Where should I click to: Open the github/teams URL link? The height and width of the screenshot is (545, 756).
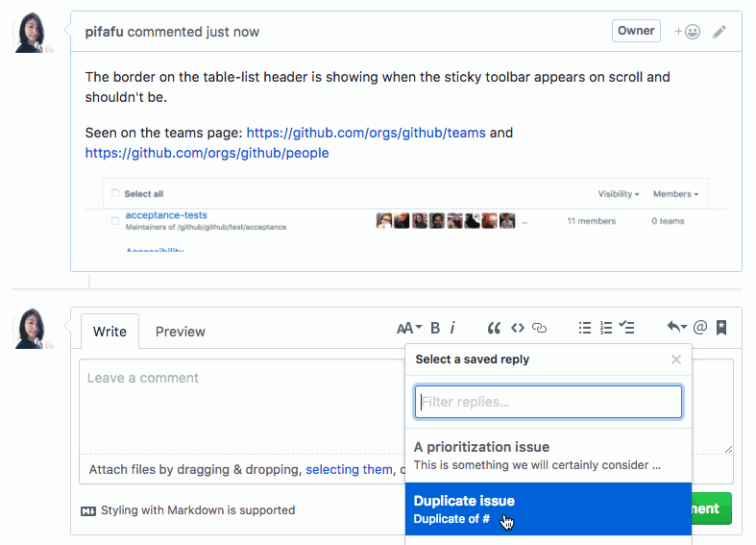366,133
